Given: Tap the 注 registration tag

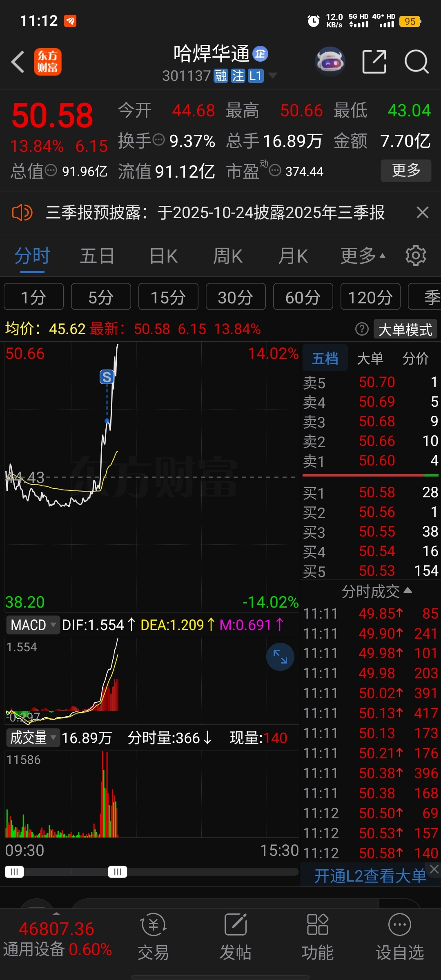Looking at the screenshot, I should [238, 76].
